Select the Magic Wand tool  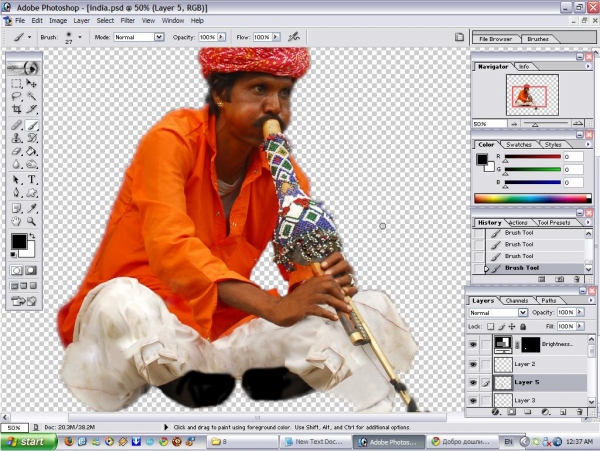tap(32, 96)
